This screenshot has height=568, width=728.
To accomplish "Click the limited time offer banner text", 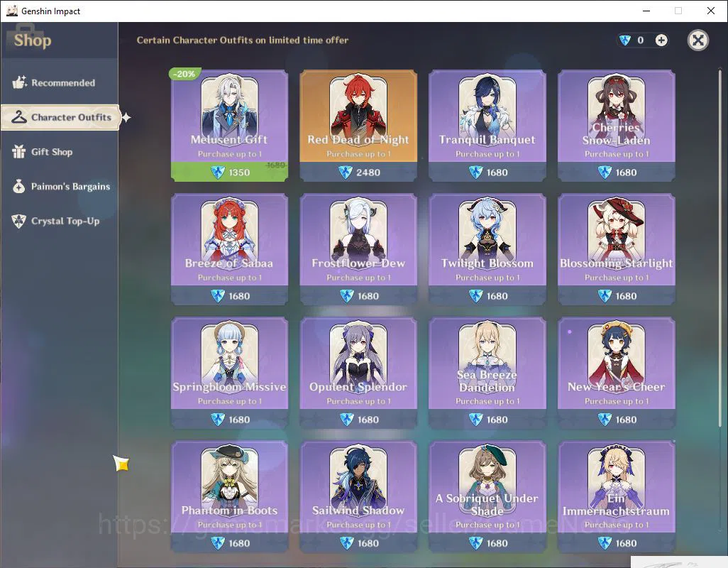I will pos(243,40).
